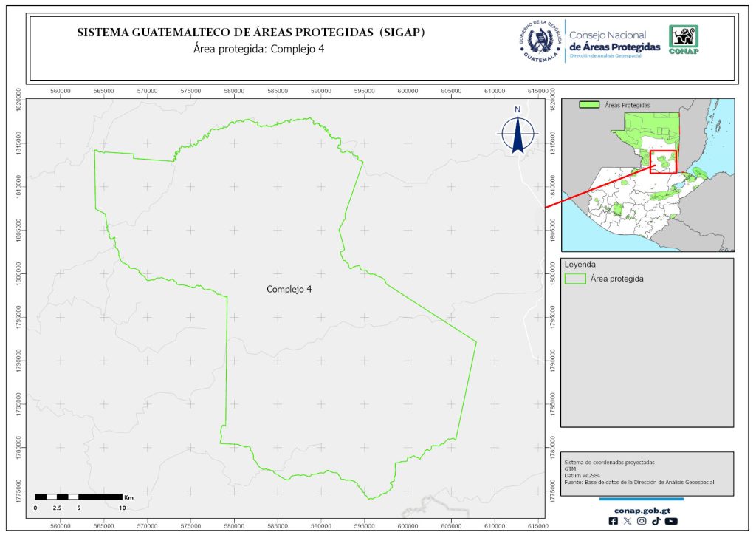Click the TikTok icon

[656, 521]
